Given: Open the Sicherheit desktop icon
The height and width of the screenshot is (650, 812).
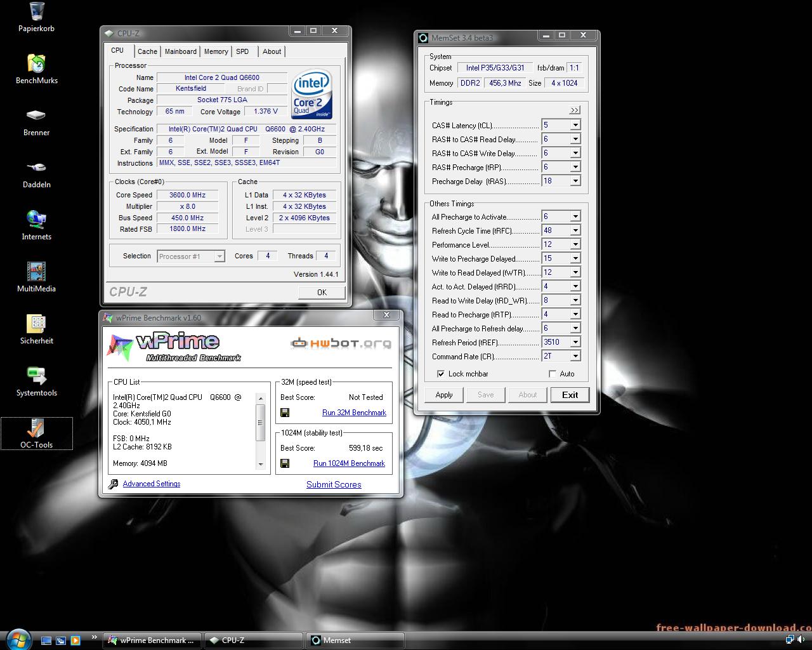Looking at the screenshot, I should [x=36, y=329].
